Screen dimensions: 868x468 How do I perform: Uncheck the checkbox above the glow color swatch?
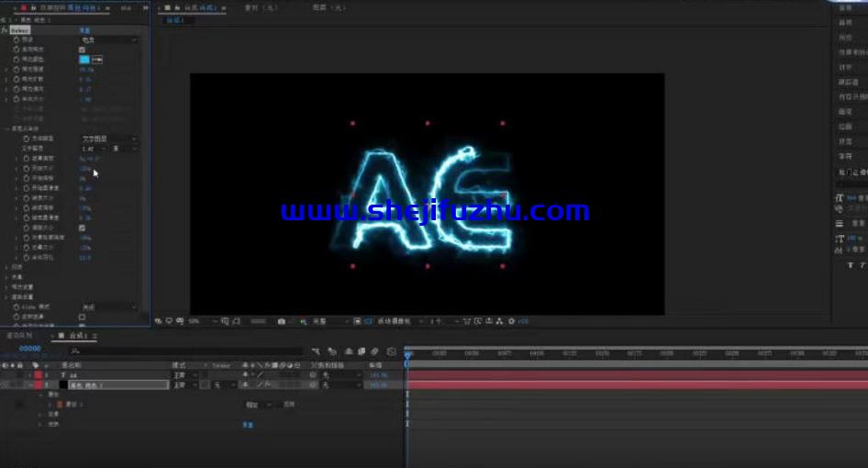82,50
